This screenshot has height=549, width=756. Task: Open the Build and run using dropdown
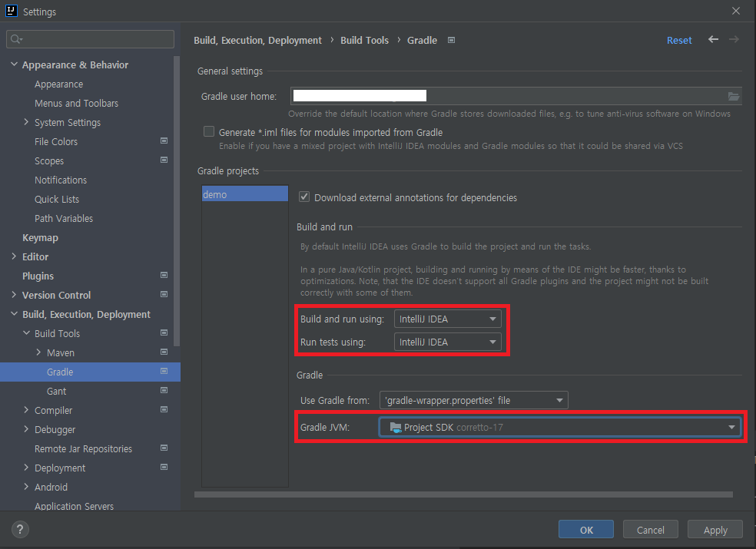(447, 319)
